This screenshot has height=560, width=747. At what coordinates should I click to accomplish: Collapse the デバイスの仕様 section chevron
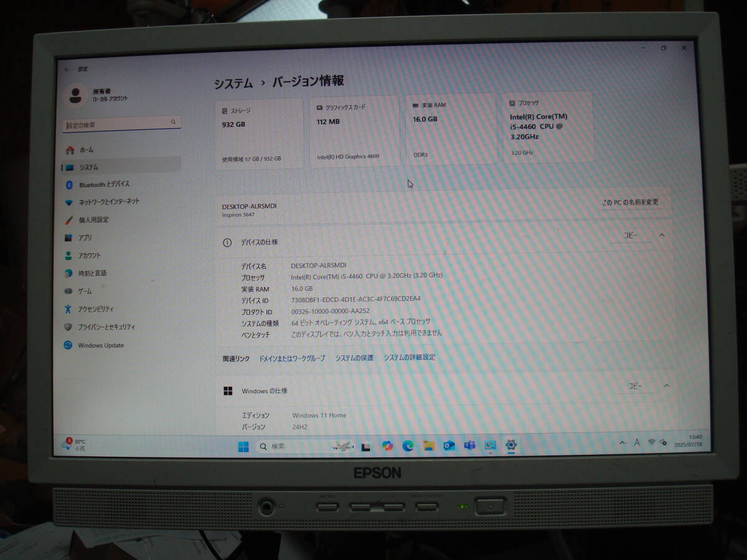point(662,235)
